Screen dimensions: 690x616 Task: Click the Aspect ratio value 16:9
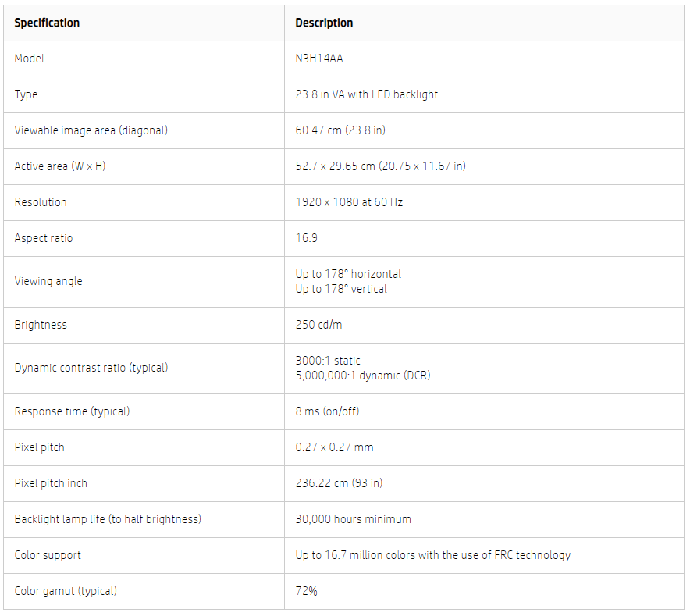(x=306, y=238)
